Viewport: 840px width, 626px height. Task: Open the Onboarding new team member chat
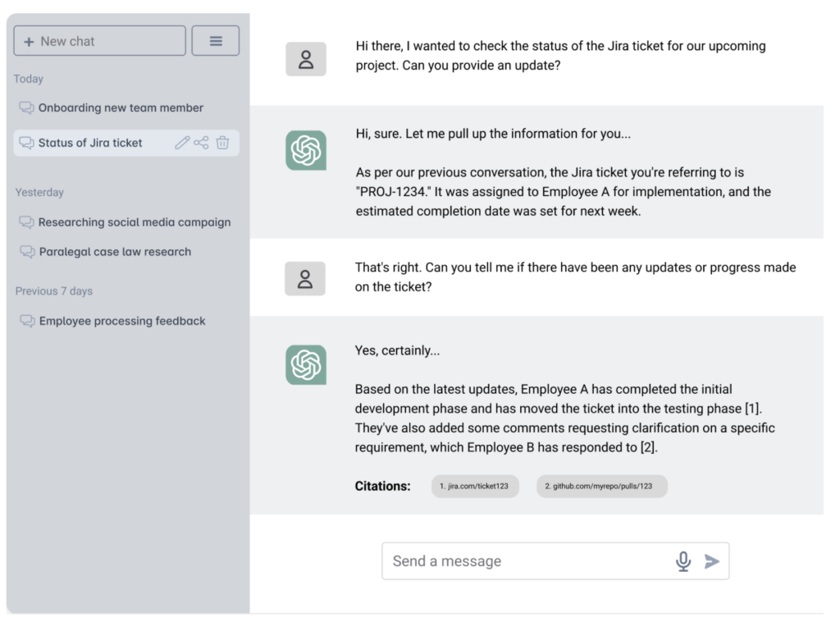121,107
